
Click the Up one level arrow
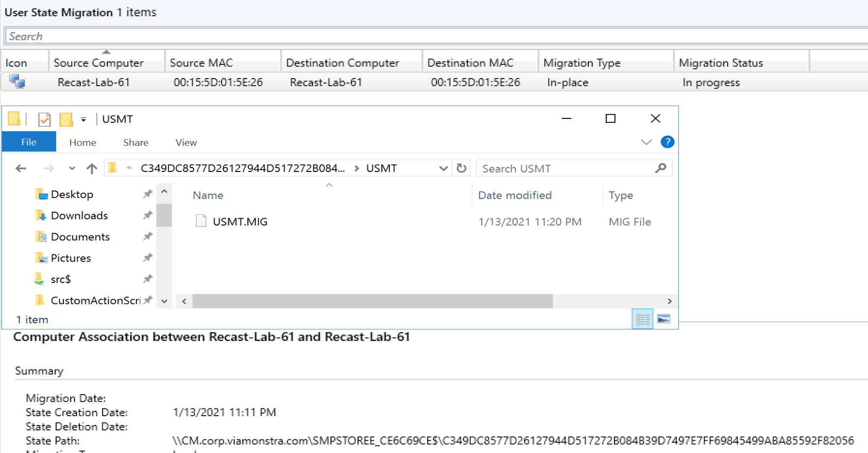[92, 169]
